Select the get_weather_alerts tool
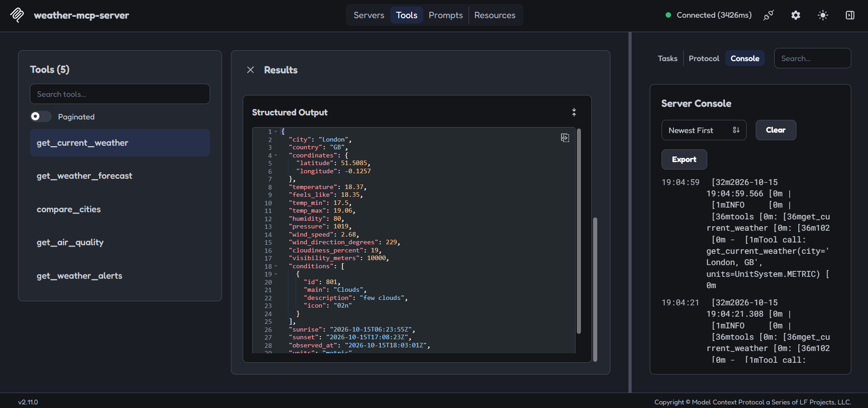Screen dimensions: 868x408 [x=120, y=276]
